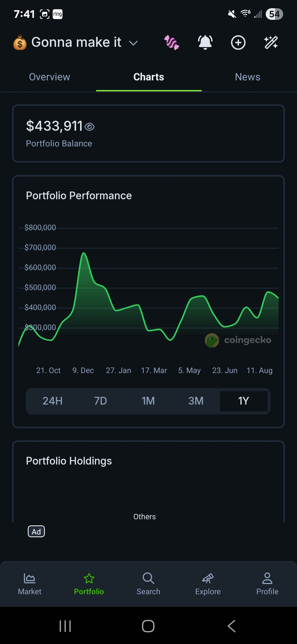Tap Android back button
Screen dimensions: 297x644
[x=232, y=626]
